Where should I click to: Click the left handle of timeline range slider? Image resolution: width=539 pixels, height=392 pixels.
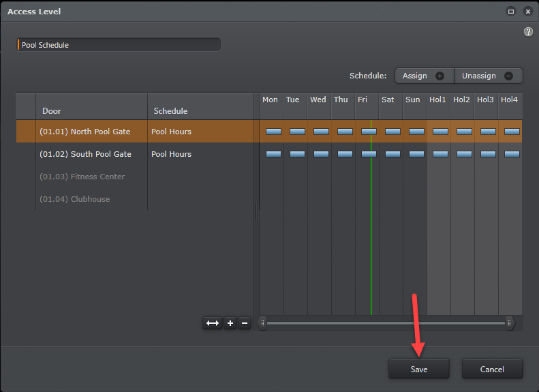pos(262,323)
